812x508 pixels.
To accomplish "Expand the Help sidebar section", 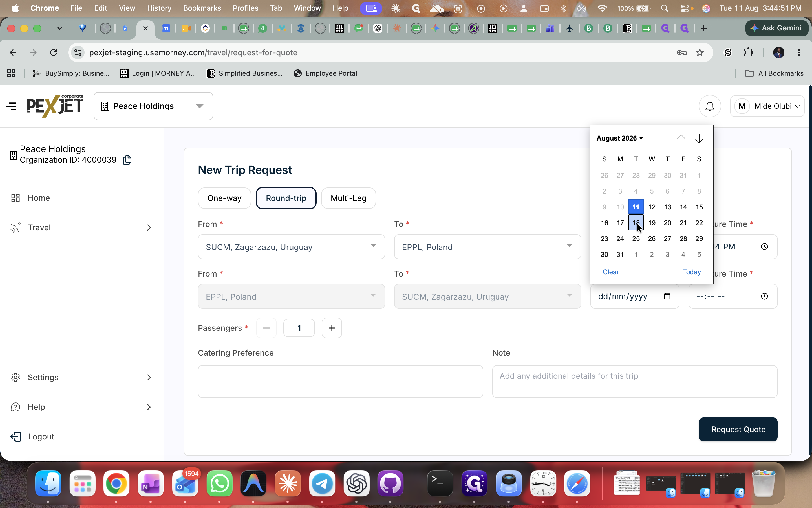I will pos(81,407).
